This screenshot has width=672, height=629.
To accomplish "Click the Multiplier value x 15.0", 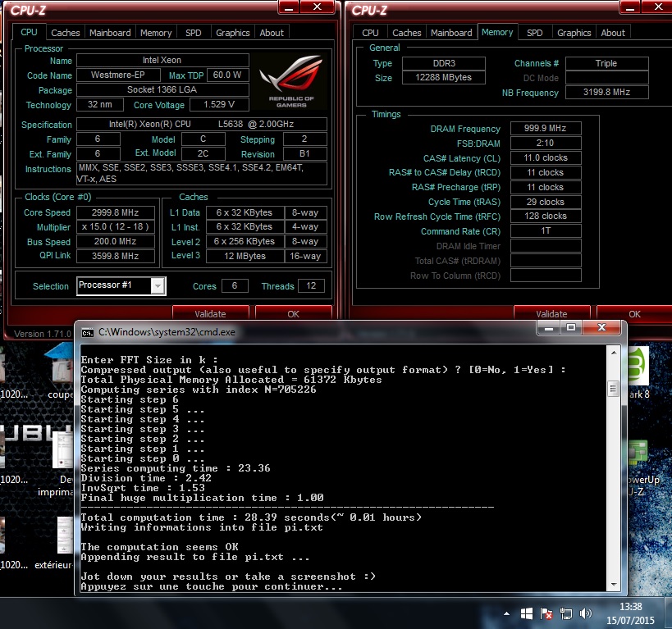I will 116,226.
